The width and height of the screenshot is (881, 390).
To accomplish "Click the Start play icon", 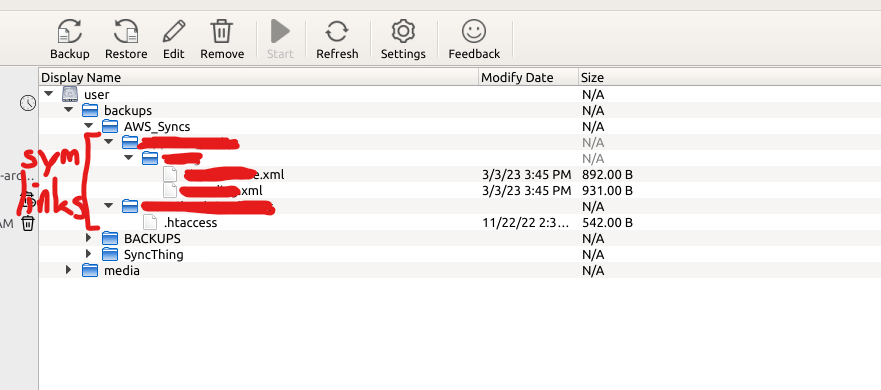I will coord(280,31).
